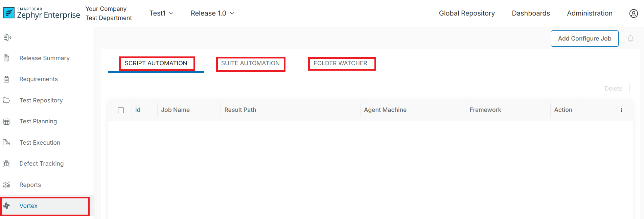
Task: Open the user profile account icon
Action: (x=633, y=13)
